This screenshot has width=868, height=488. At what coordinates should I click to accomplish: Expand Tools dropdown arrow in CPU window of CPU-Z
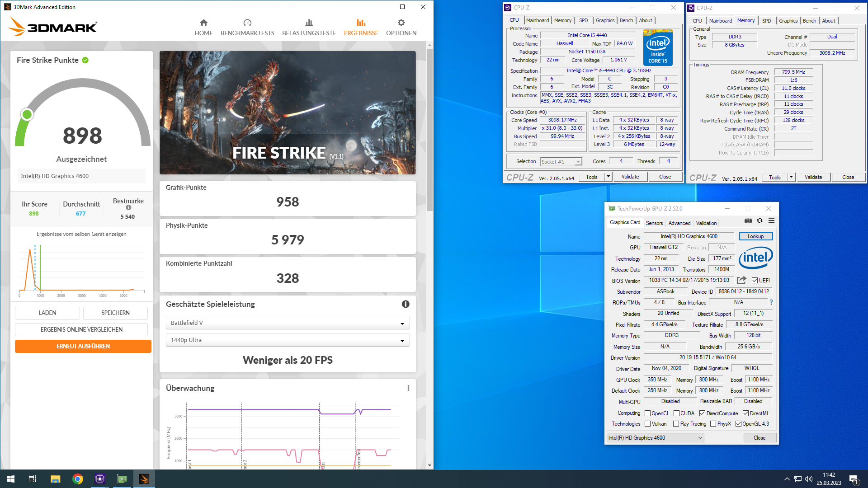(x=608, y=177)
